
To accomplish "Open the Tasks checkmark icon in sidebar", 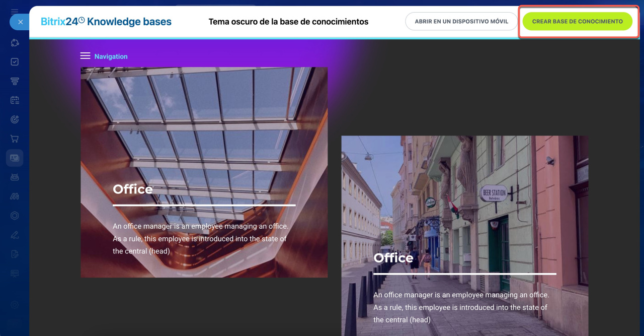I will [x=15, y=62].
